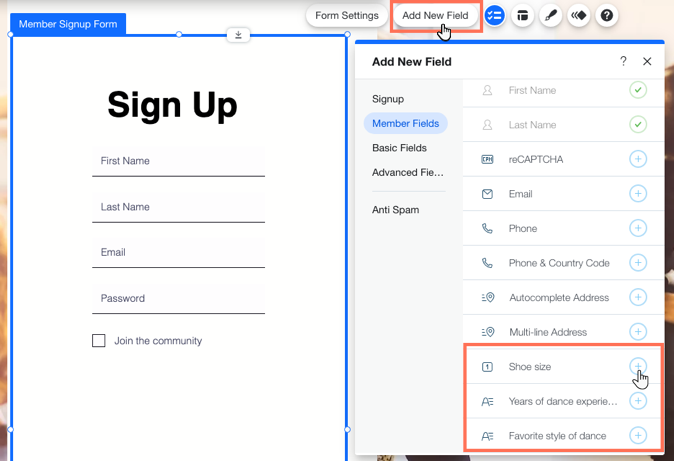Viewport: 674px width, 461px height.
Task: Click the Shoe size label
Action: pos(530,367)
